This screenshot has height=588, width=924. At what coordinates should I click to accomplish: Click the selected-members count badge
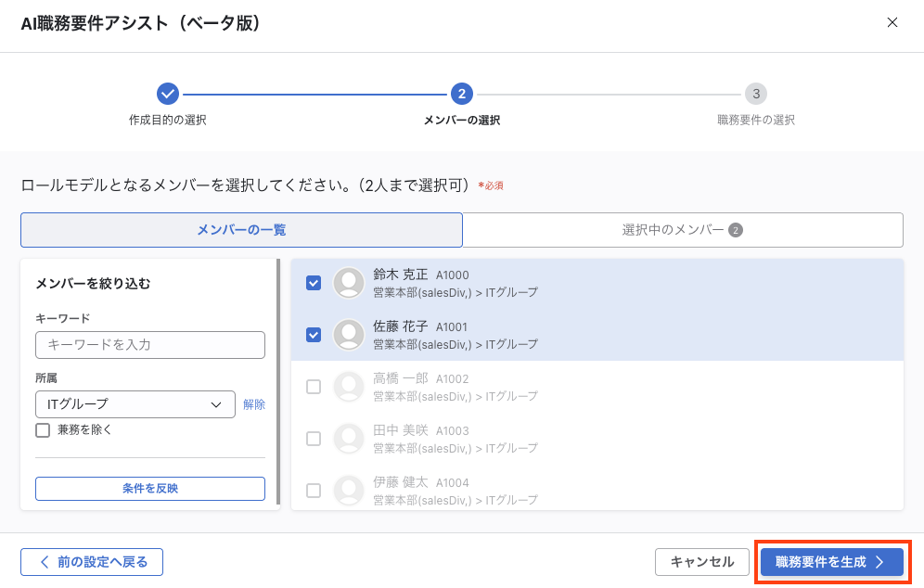coord(736,230)
